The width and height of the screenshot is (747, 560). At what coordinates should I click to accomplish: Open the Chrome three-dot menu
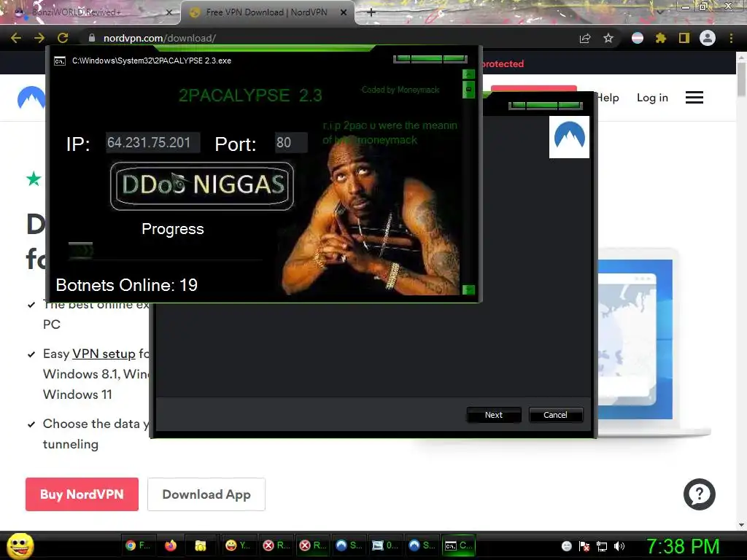[x=731, y=38]
